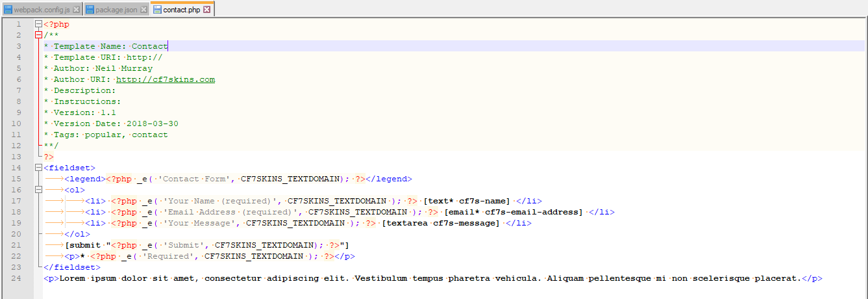Screen dimensions: 868x299
Task: Place cursor on the Version: 1.1 line
Action: 80,112
